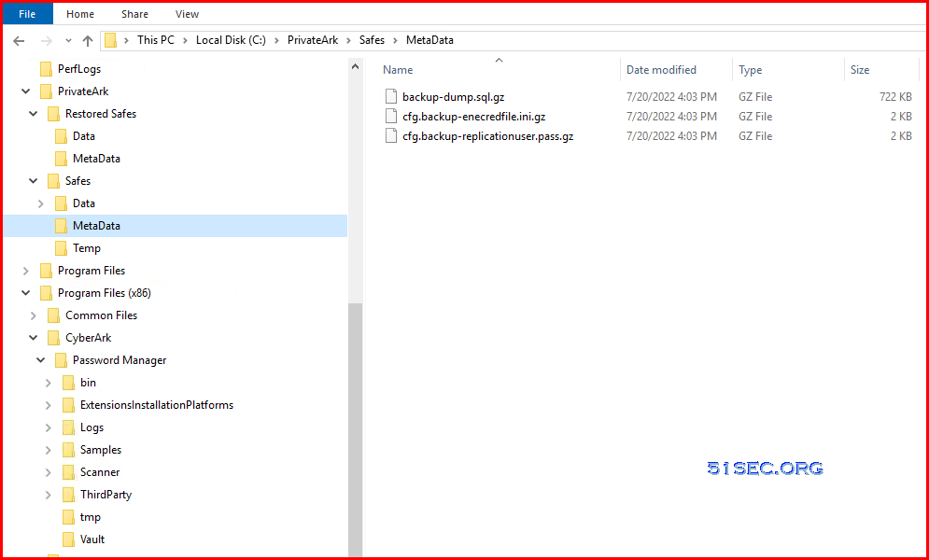Collapse the Password Manager tree node
This screenshot has height=560, width=929.
tap(41, 360)
